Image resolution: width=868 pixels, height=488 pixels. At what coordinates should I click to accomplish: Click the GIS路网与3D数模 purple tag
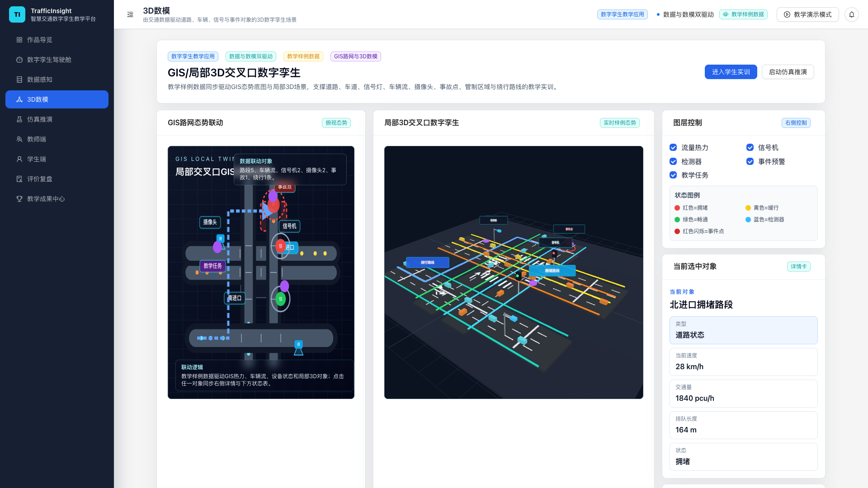(x=356, y=56)
